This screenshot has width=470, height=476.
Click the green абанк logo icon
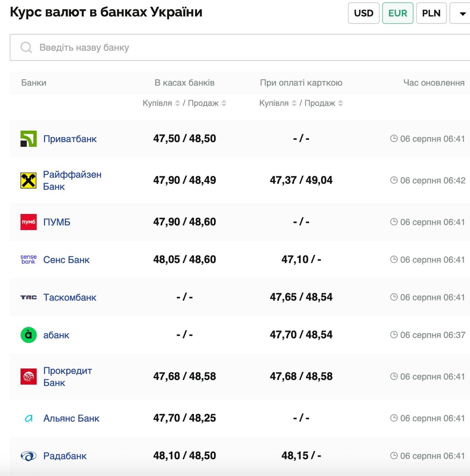[x=28, y=335]
